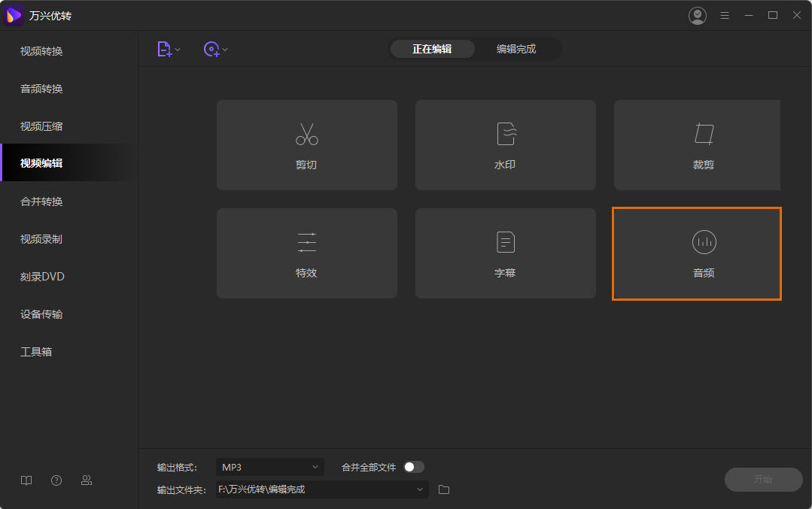Browse output folder with folder icon
Screen dimensions: 812x509
(x=444, y=489)
